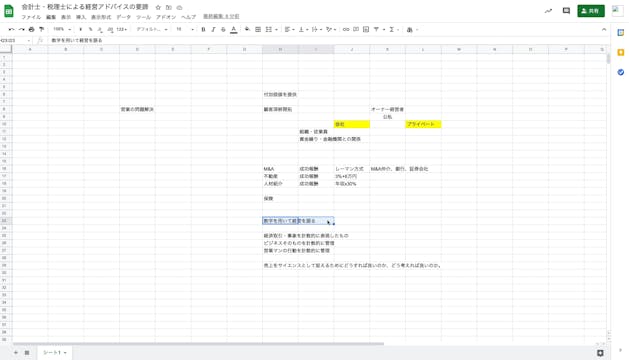Image resolution: width=629 pixels, height=360 pixels.
Task: Open Keep in the side panel
Action: click(x=621, y=53)
